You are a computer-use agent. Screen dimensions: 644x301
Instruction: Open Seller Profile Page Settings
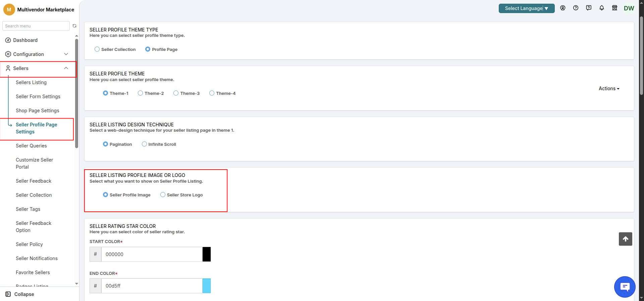click(x=36, y=128)
